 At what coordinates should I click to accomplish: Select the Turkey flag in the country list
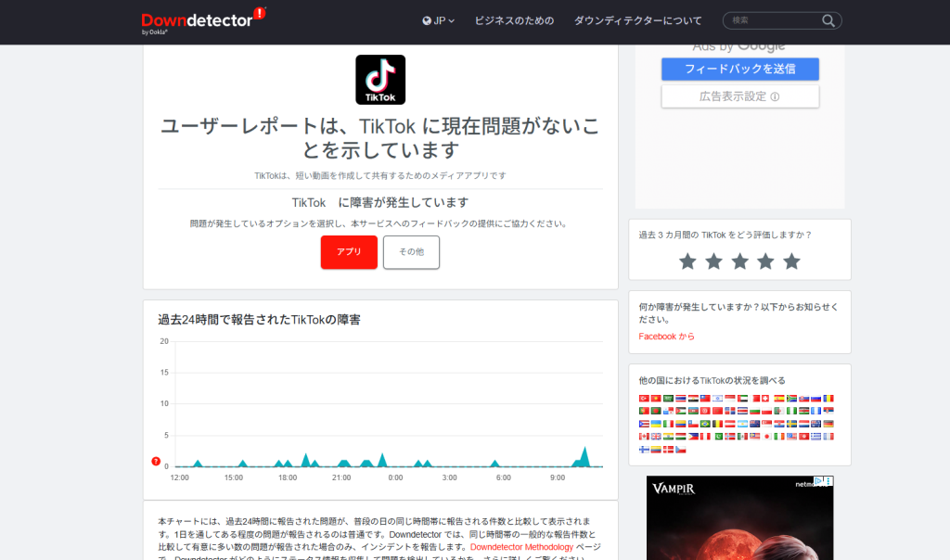click(x=644, y=398)
